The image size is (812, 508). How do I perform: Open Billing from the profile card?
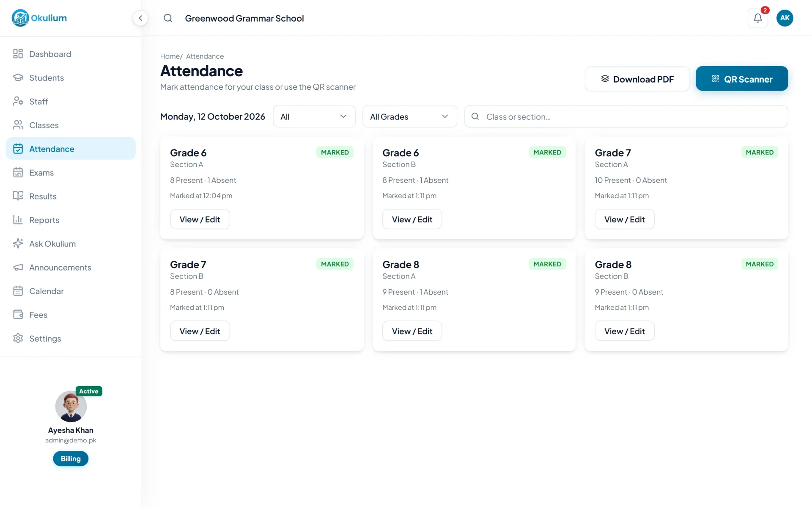(x=71, y=458)
